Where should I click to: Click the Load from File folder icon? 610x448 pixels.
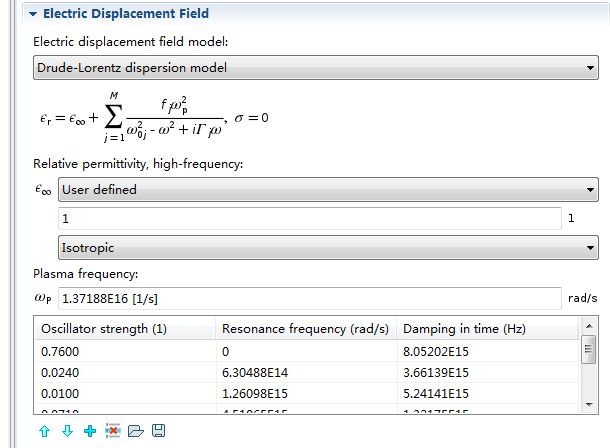click(x=136, y=430)
